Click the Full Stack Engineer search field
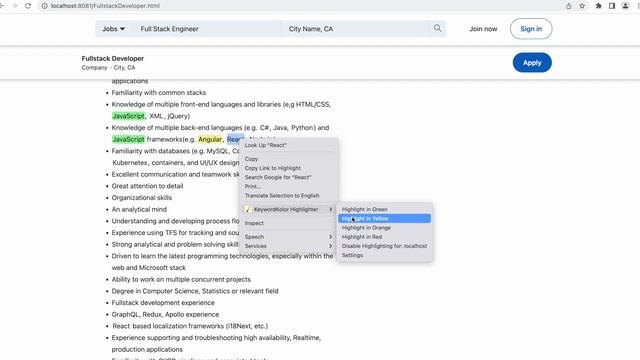The height and width of the screenshot is (360, 640). tap(207, 29)
